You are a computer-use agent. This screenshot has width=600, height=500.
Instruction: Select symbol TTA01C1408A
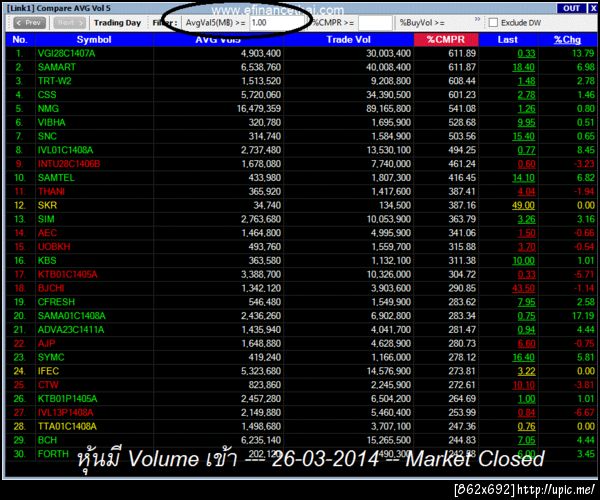(67, 426)
